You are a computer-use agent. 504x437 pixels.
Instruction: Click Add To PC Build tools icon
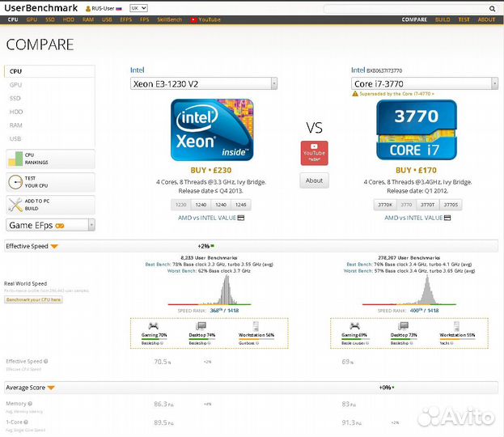(15, 205)
